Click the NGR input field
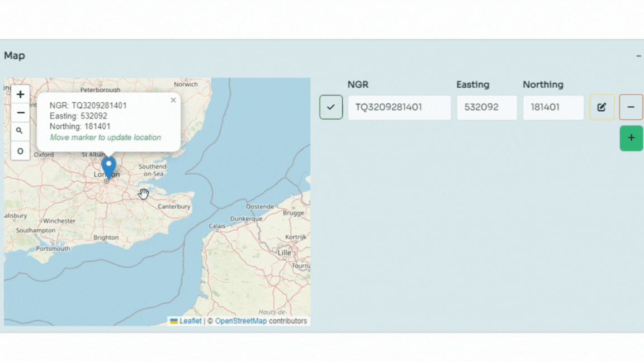 (x=399, y=107)
